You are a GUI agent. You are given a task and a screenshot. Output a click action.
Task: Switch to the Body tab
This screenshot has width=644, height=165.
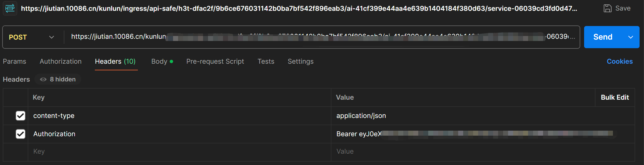(159, 61)
